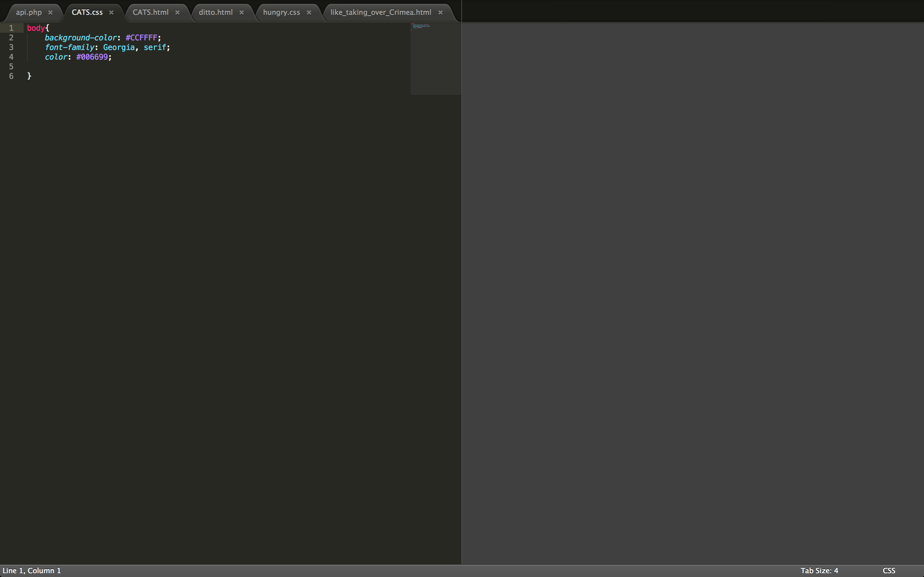Switch to the api.php tab

point(29,13)
